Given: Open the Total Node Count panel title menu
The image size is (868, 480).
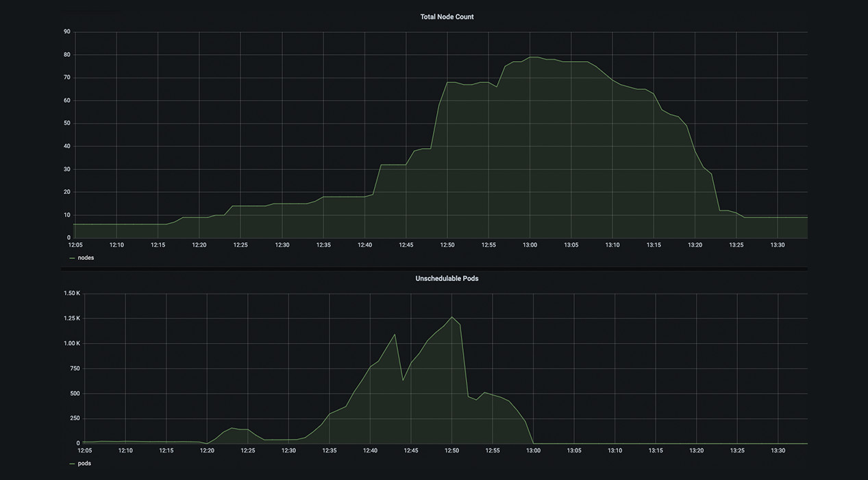Looking at the screenshot, I should pyautogui.click(x=447, y=16).
